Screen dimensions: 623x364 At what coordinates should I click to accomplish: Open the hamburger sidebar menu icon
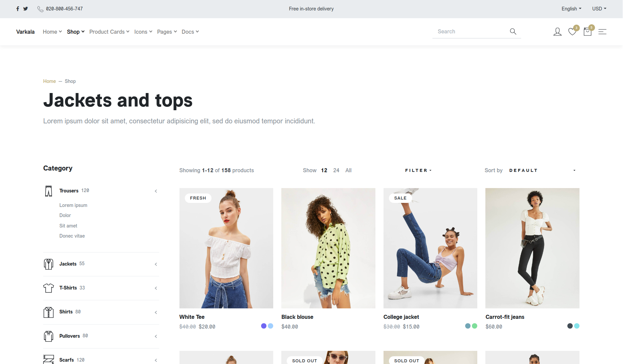pos(602,32)
